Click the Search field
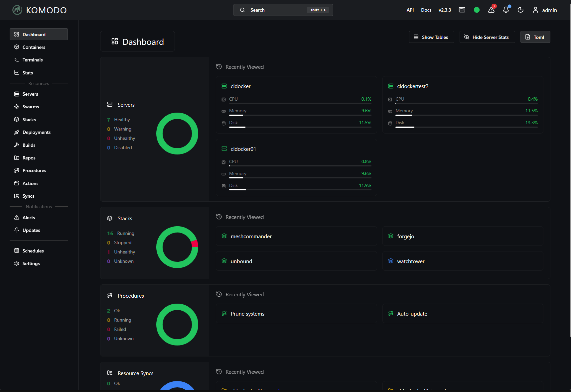Screen dimensions: 571x392 coord(283,10)
